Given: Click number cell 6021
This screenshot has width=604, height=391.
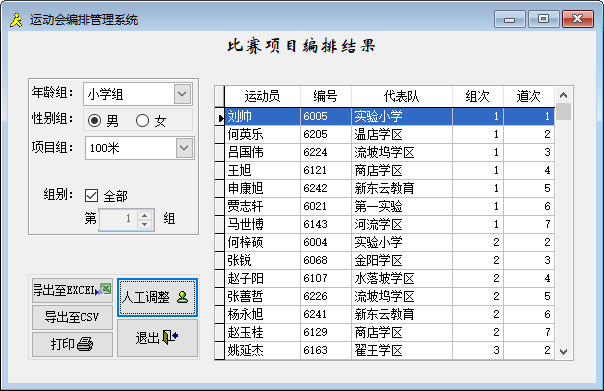Looking at the screenshot, I should (325, 206).
